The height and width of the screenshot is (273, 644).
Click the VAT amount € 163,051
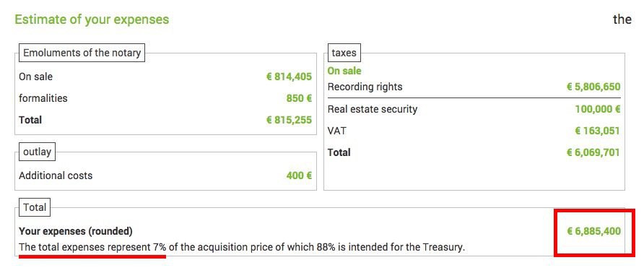point(598,131)
